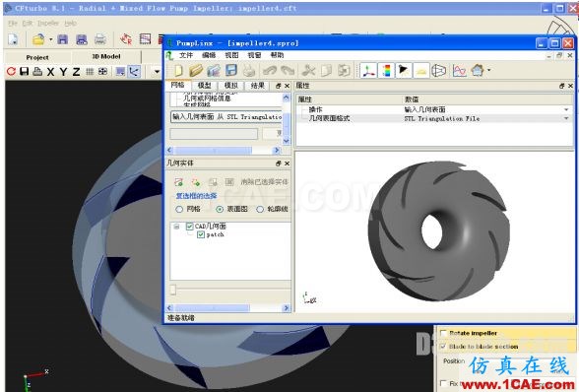Click the curve plot icon in PumpLinx toolbar
This screenshot has height=392, width=579.
pos(459,70)
